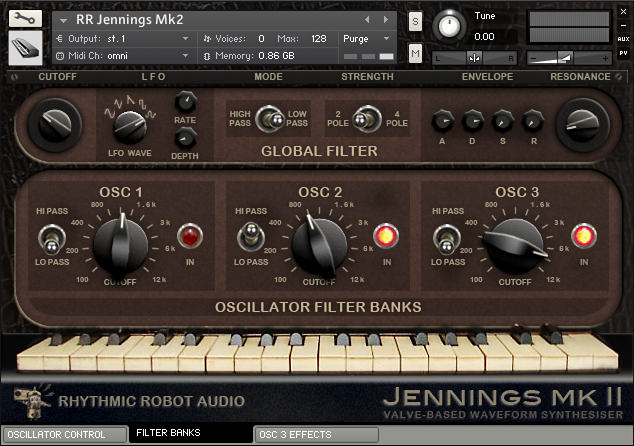
Task: Toggle the AUX sends button
Action: click(x=623, y=39)
